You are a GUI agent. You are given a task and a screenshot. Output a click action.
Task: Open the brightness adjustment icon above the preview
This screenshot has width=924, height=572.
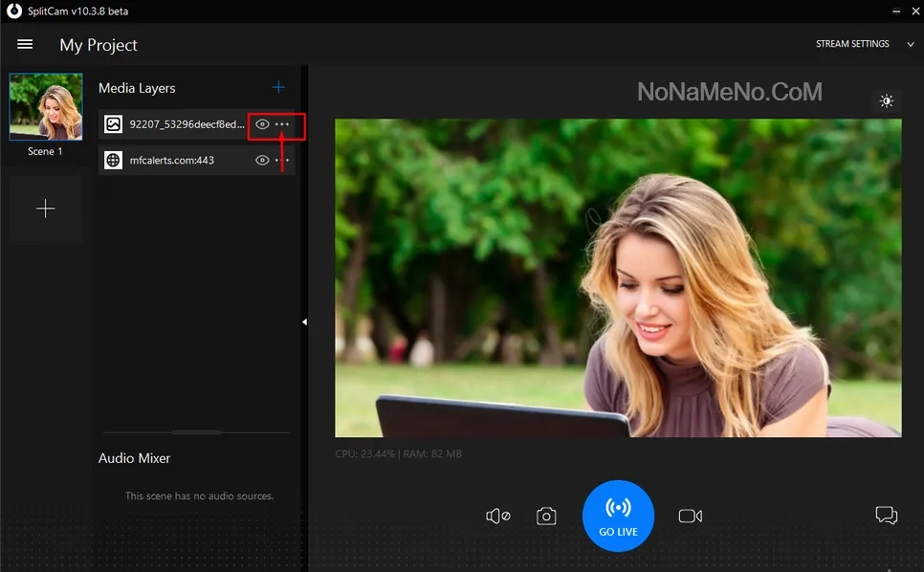[x=887, y=101]
